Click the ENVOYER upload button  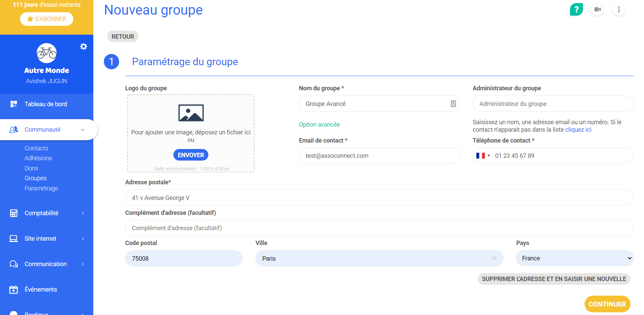[191, 155]
